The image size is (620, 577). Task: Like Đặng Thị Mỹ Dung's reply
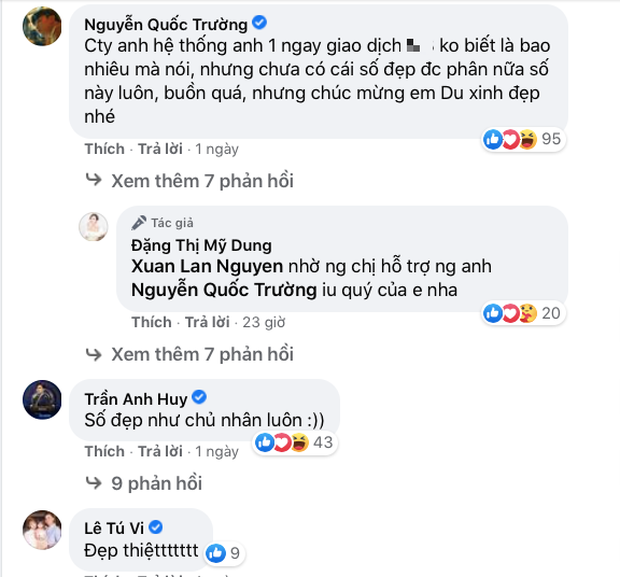tap(151, 322)
